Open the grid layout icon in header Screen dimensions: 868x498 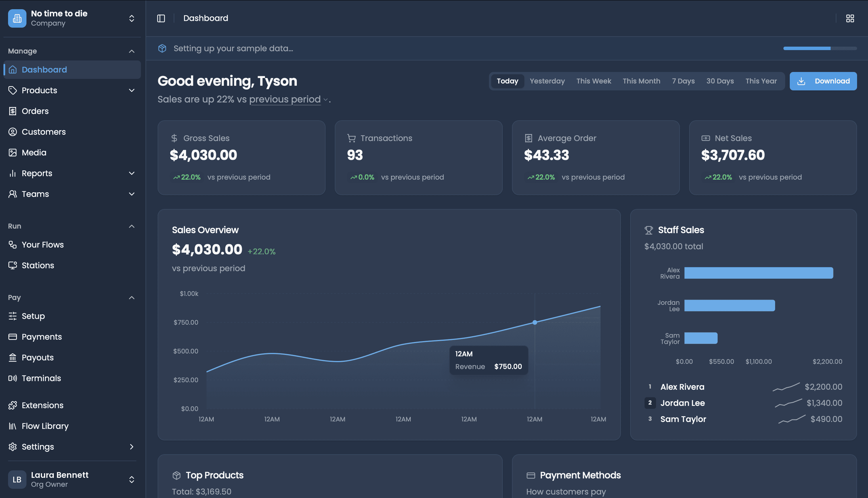(x=850, y=18)
